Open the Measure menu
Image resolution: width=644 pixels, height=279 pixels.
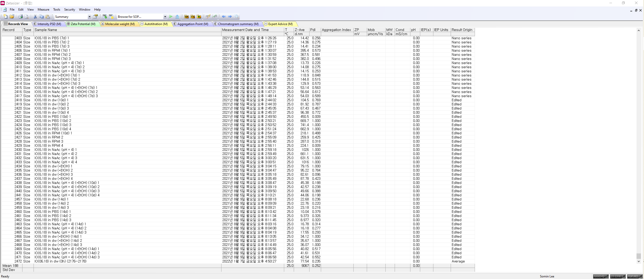click(x=43, y=10)
